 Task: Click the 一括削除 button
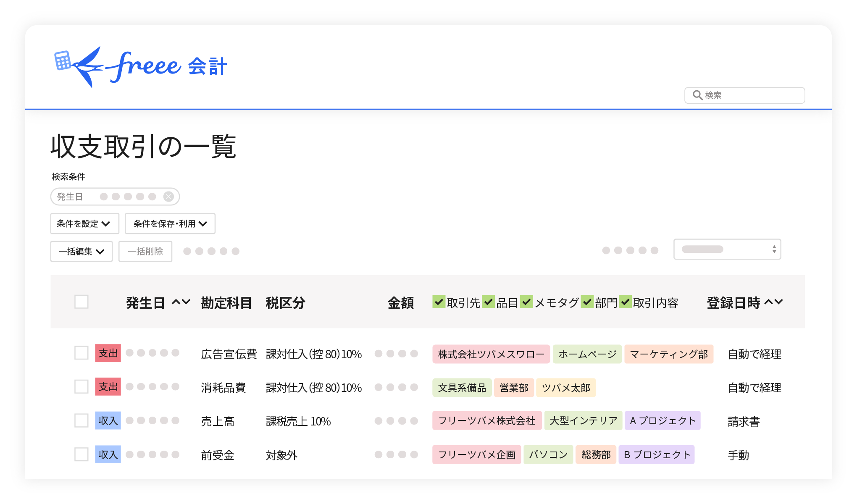145,251
